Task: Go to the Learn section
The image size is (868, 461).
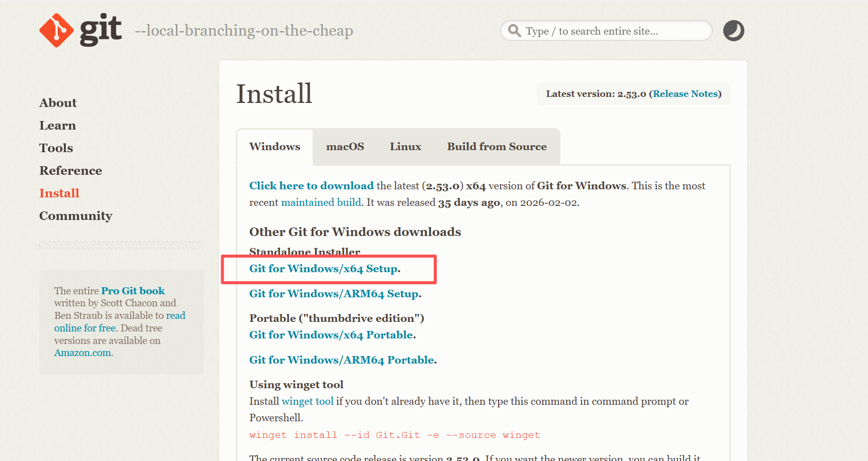Action: click(57, 126)
